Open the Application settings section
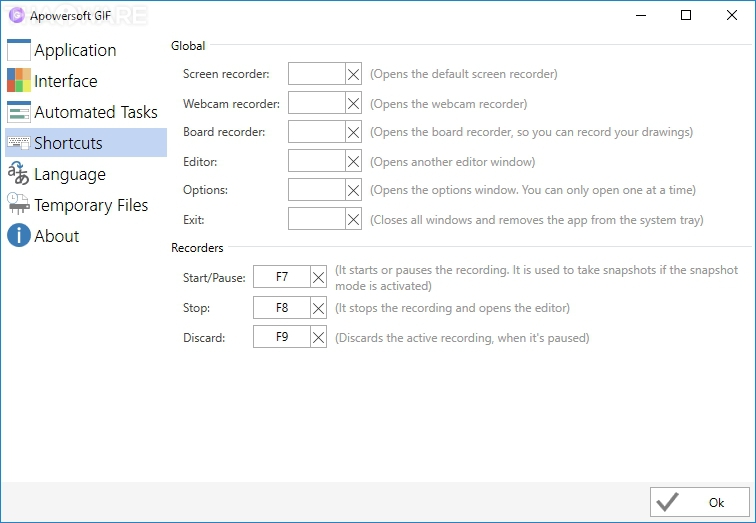The width and height of the screenshot is (756, 523). point(75,50)
